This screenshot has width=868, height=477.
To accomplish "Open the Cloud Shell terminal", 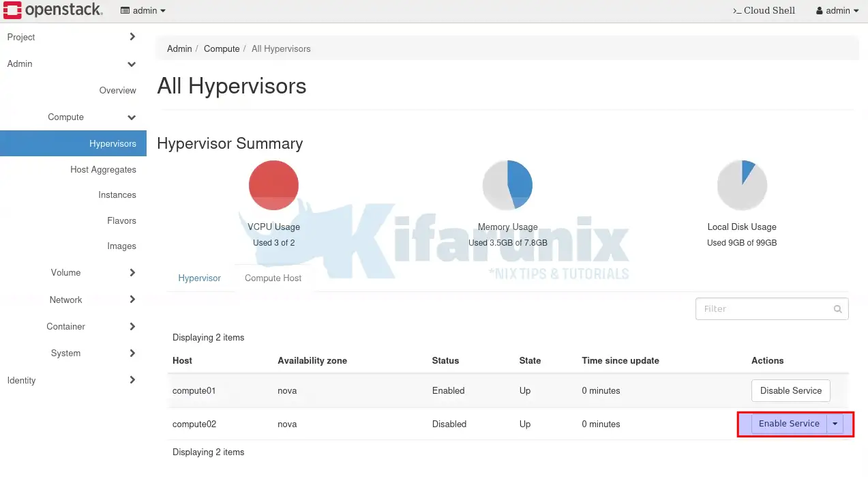I will (762, 10).
